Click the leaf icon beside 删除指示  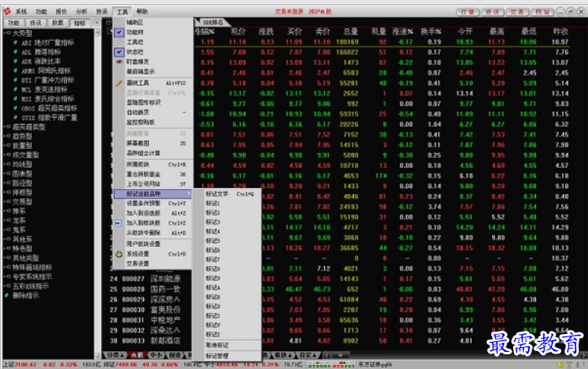7,296
